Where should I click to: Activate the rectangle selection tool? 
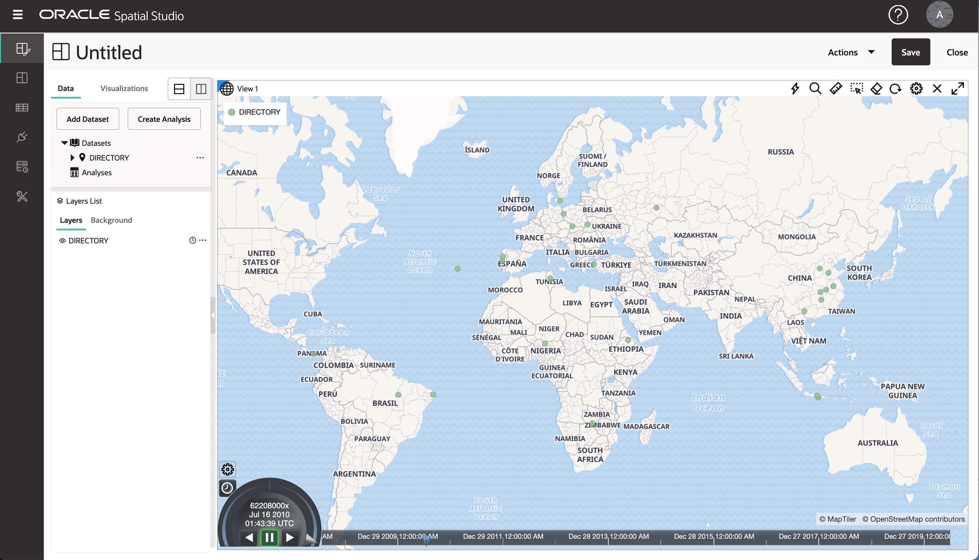coord(856,89)
